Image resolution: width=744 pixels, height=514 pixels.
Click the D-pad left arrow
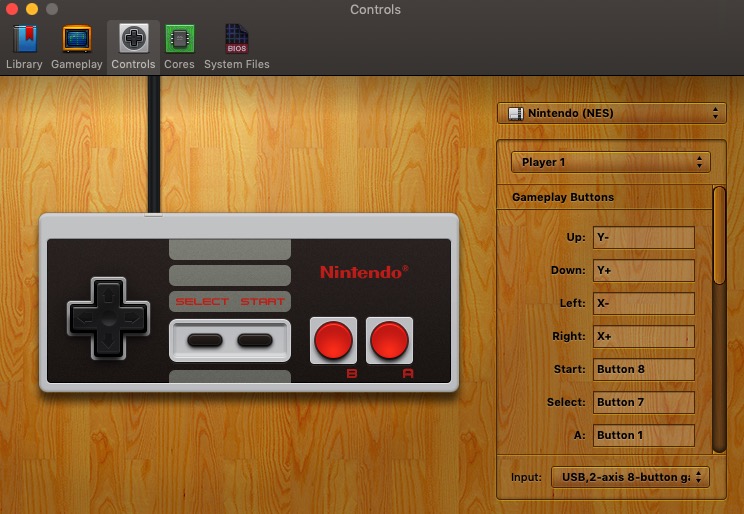[85, 318]
